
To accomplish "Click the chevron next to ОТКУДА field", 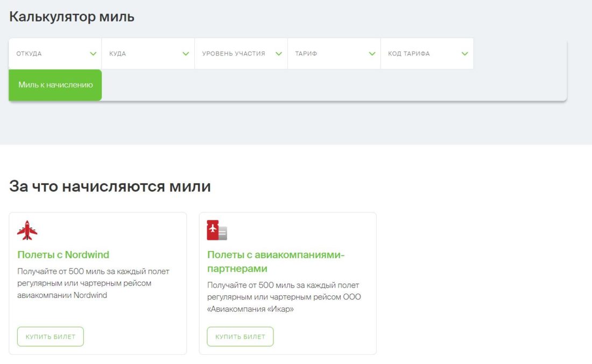I will tap(92, 53).
